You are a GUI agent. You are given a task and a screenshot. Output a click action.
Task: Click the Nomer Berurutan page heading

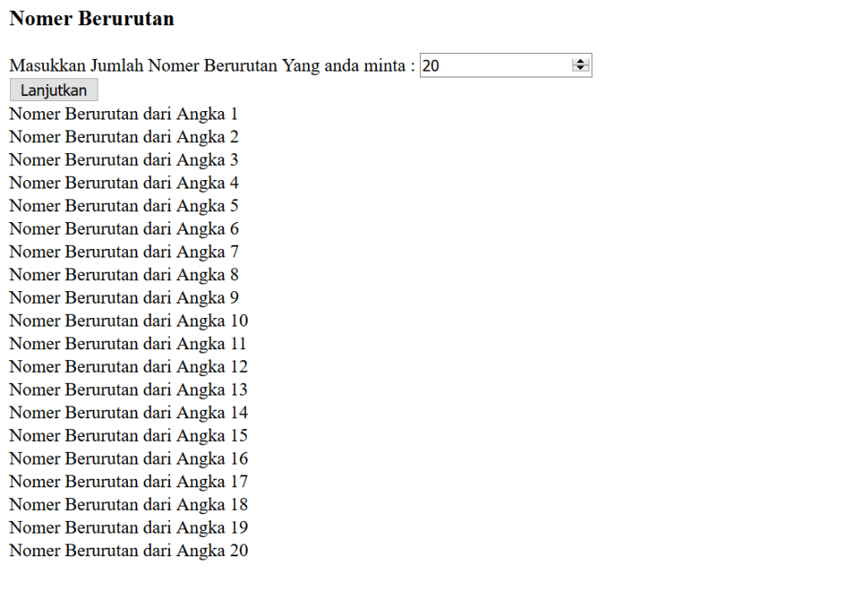(91, 19)
